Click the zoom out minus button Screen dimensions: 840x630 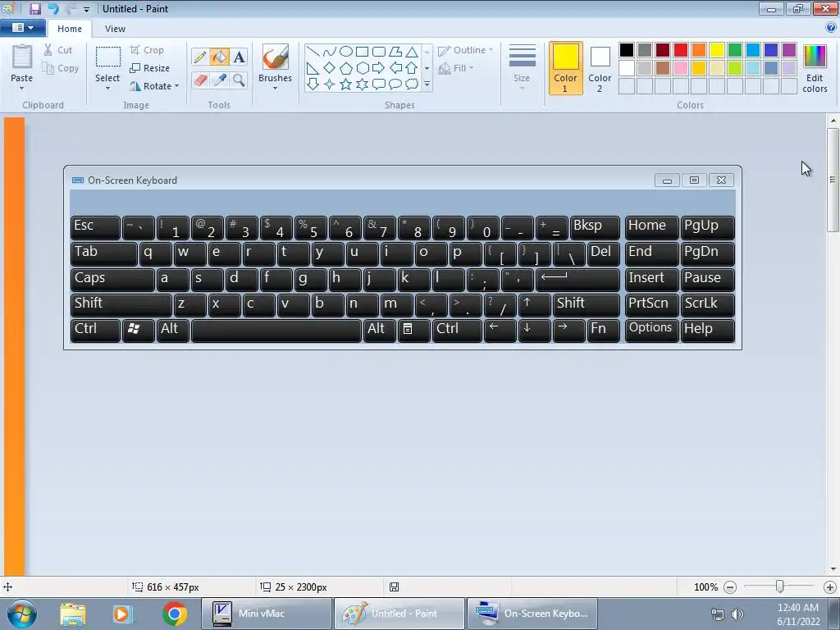coord(729,587)
